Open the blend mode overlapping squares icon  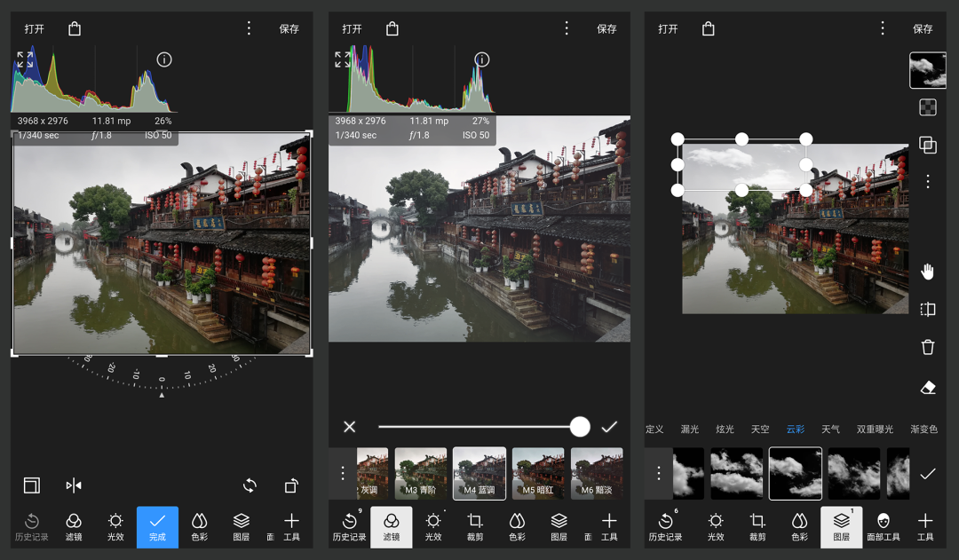[928, 145]
